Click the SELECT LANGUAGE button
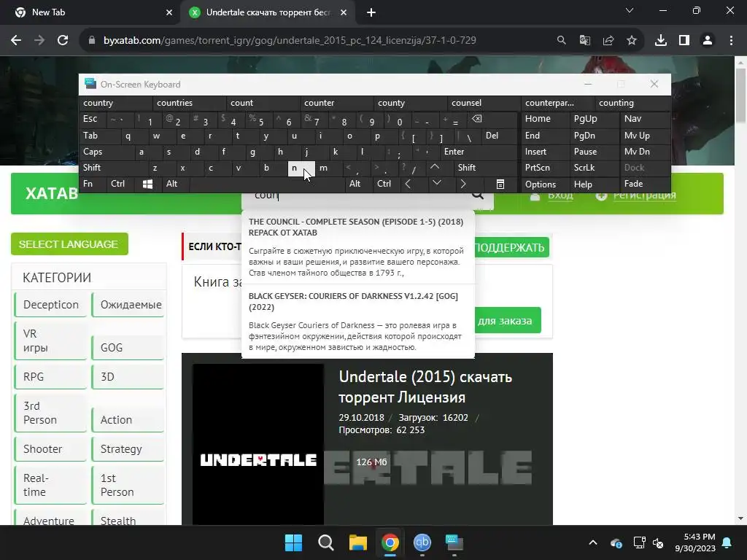Viewport: 747px width, 560px height. click(69, 244)
